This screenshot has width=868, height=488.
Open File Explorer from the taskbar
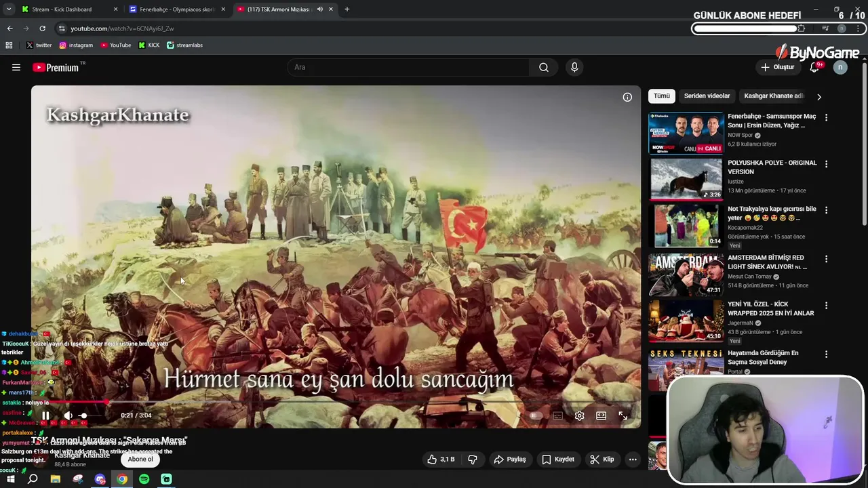(x=56, y=479)
